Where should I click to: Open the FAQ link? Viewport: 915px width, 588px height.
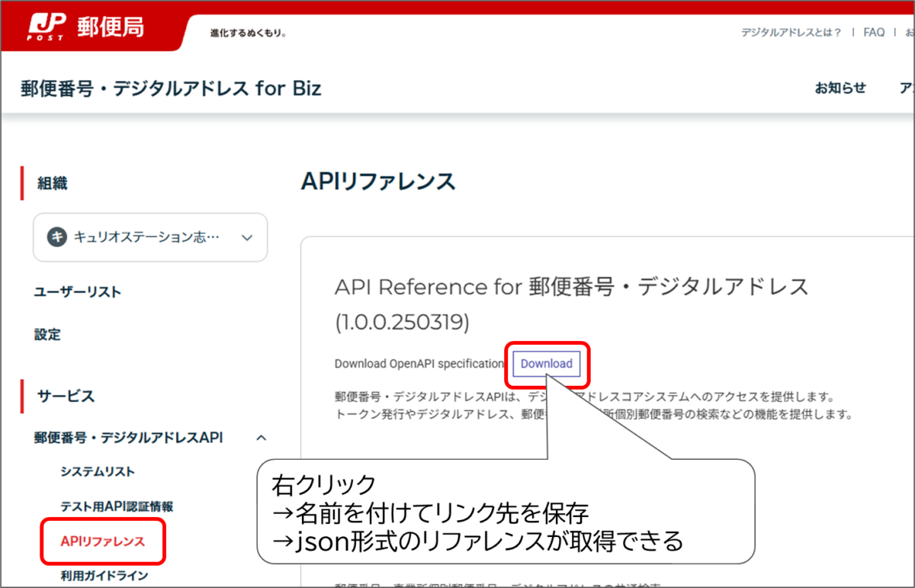tap(874, 33)
